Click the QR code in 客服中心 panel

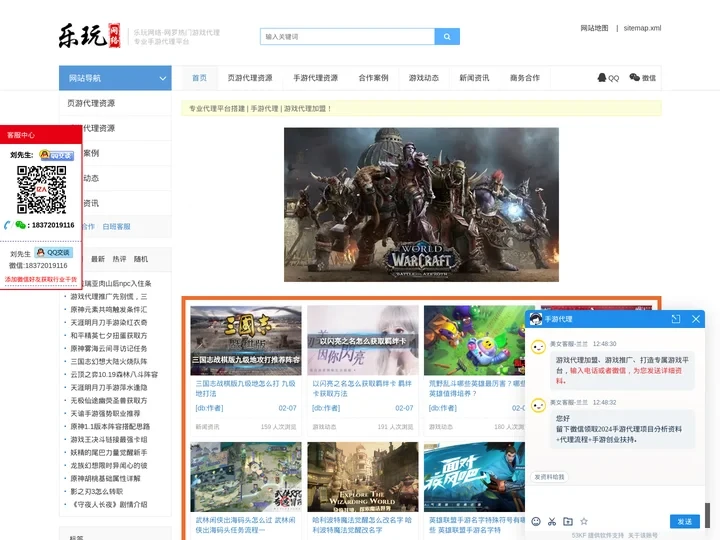click(x=41, y=190)
